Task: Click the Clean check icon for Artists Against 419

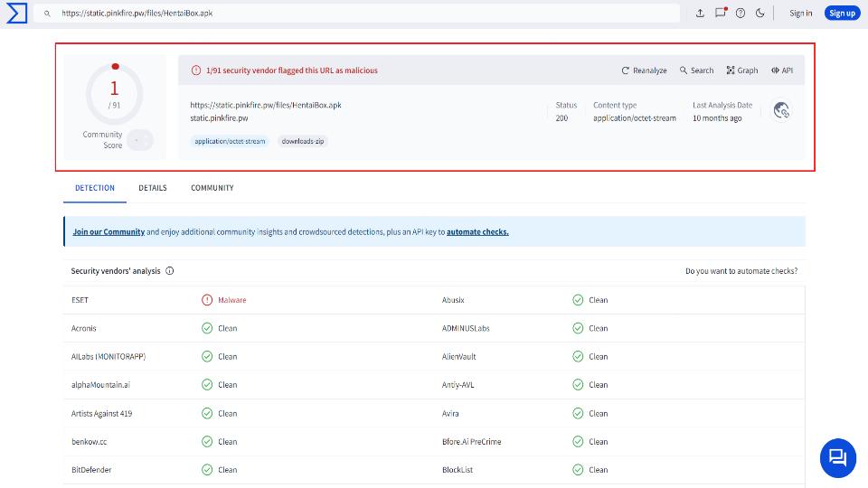Action: [207, 413]
